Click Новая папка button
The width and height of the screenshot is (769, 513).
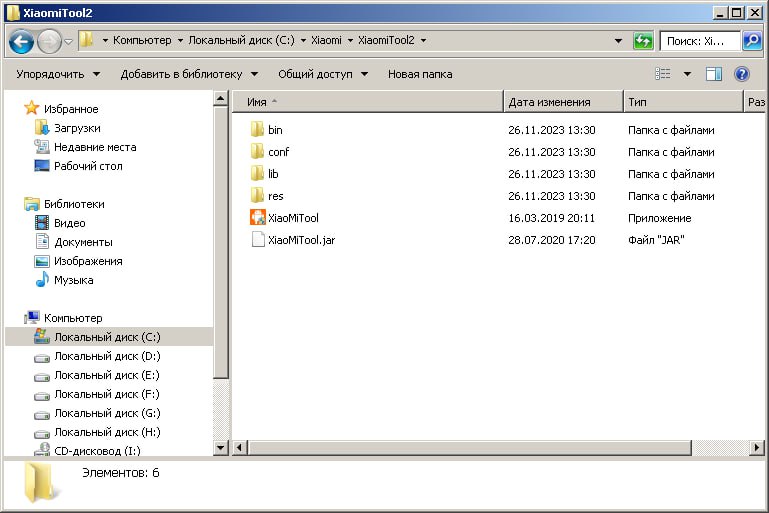click(420, 74)
